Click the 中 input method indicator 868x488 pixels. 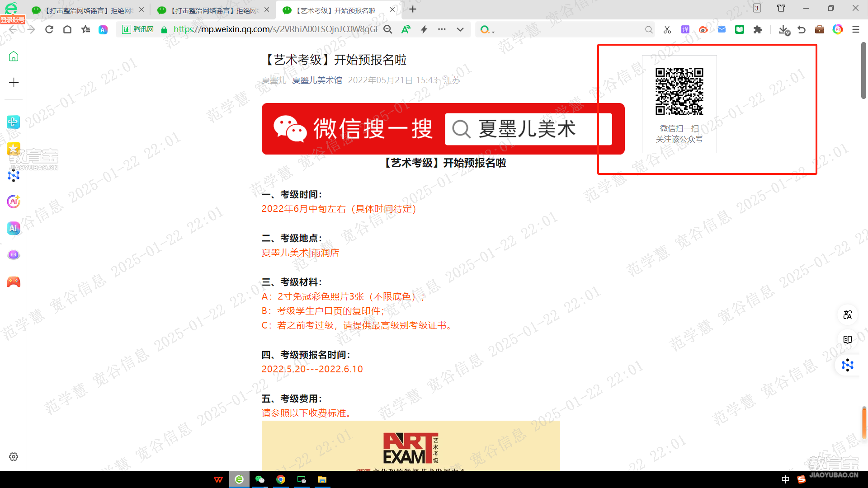pos(785,479)
